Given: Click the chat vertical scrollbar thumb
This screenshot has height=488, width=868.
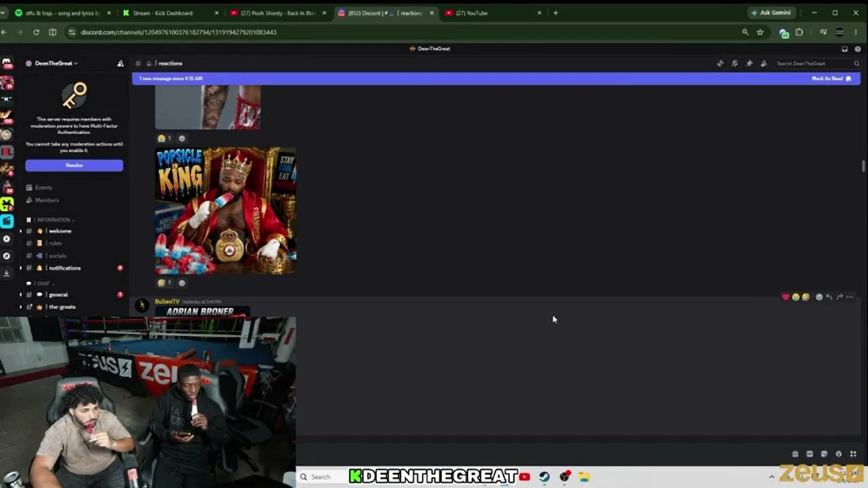Looking at the screenshot, I should click(x=863, y=166).
